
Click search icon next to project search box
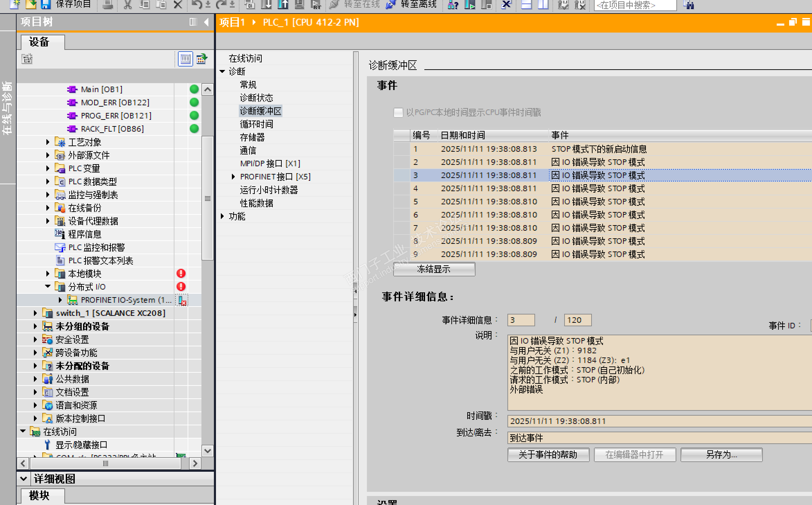pos(688,5)
